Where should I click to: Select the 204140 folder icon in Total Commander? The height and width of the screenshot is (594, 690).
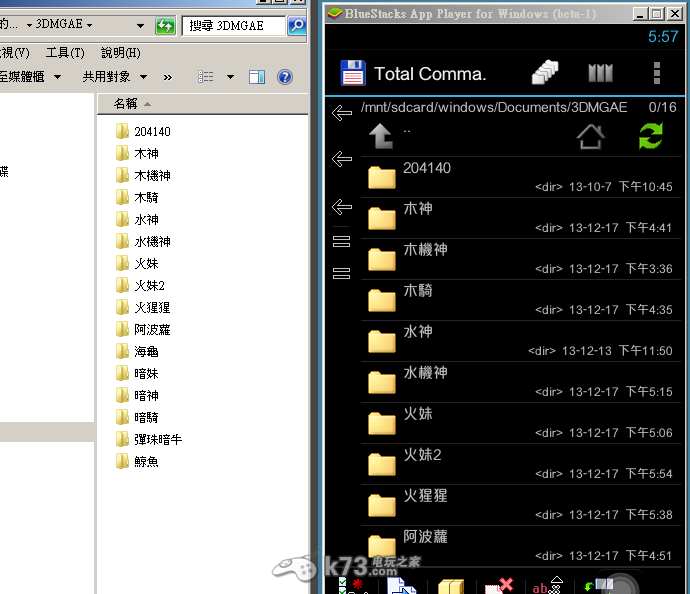[382, 177]
